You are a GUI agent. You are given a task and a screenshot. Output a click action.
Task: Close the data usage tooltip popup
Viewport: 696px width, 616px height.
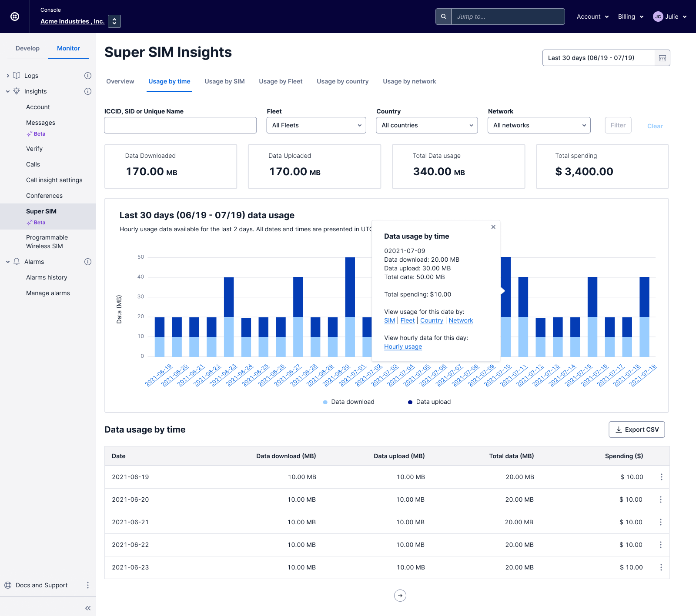click(493, 227)
